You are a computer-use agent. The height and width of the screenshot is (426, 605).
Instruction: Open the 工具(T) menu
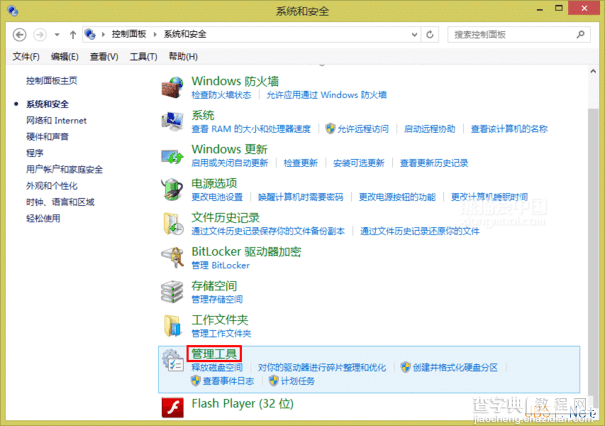(144, 57)
